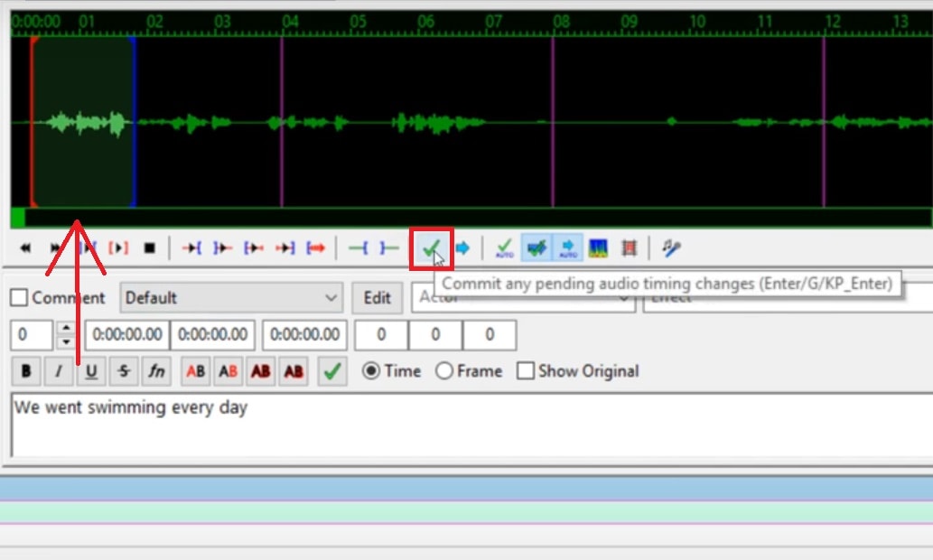Toggle italic formatting

59,371
